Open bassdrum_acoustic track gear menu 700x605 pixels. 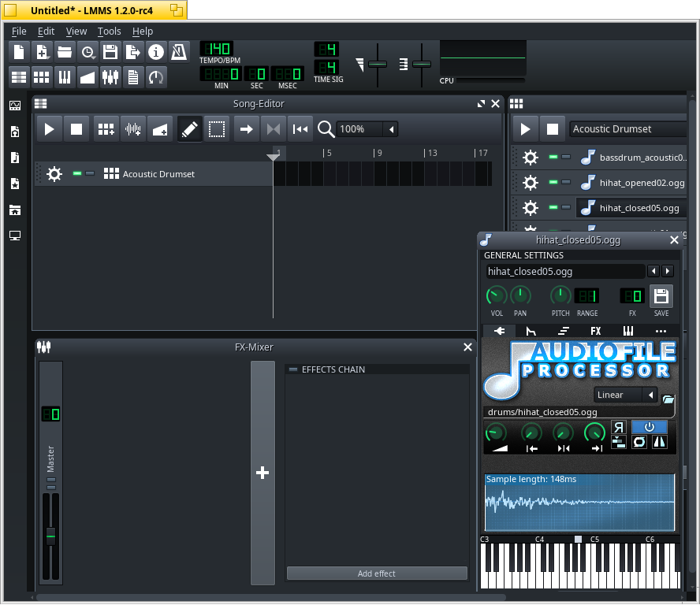531,158
